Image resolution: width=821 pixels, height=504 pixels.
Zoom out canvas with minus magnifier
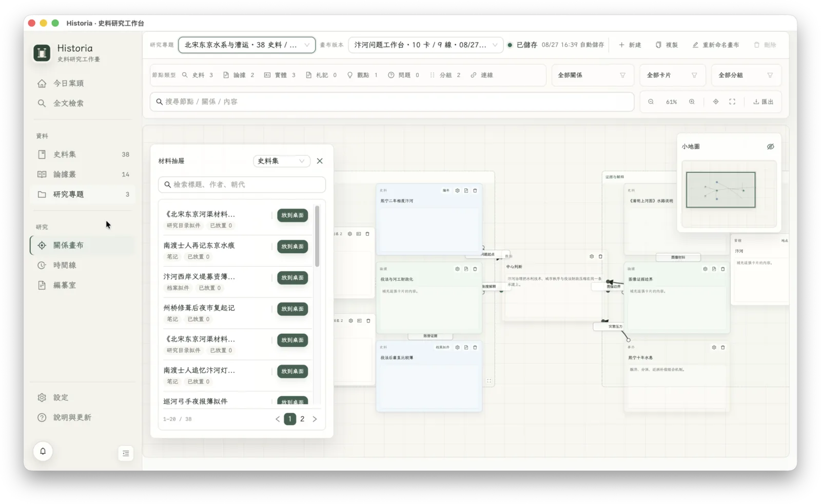click(x=651, y=102)
